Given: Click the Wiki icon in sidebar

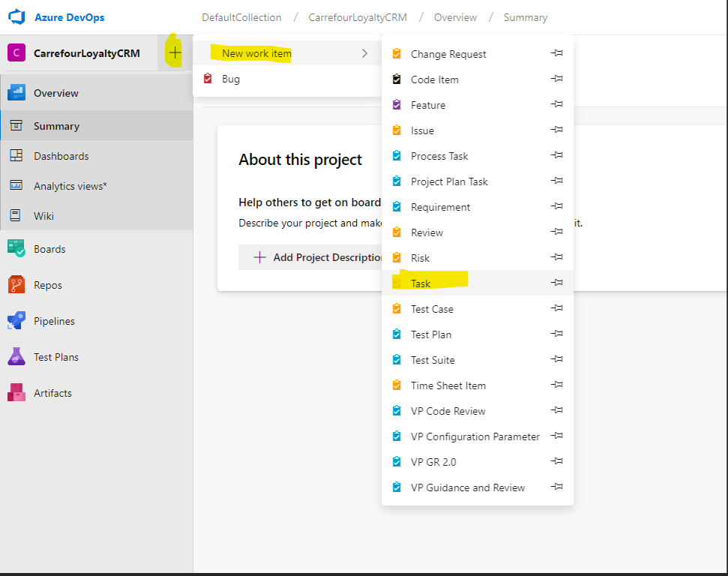Looking at the screenshot, I should [15, 215].
